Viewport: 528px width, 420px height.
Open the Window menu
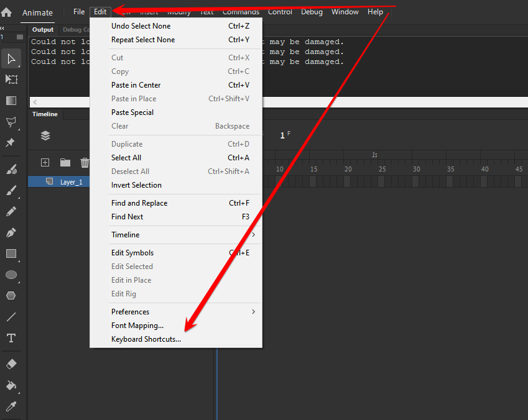point(345,12)
